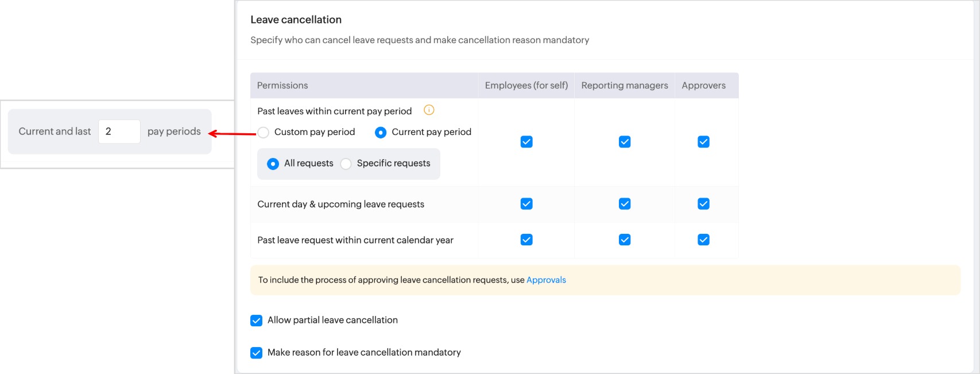Toggle Allow partial leave cancellation checkbox
Viewport: 980px width, 374px height.
(257, 321)
